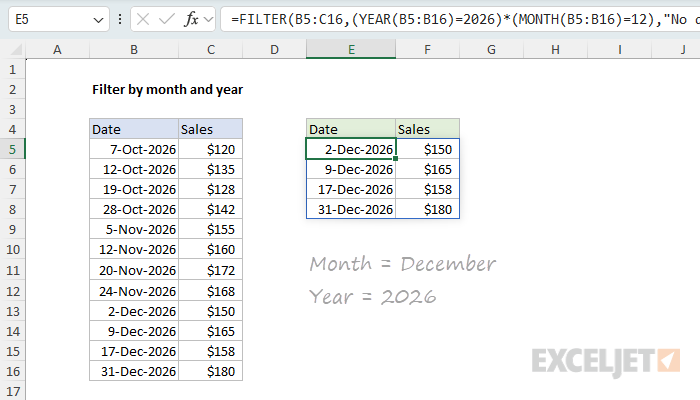Screen dimensions: 700x400
Task: Select column G header
Action: pyautogui.click(x=492, y=49)
